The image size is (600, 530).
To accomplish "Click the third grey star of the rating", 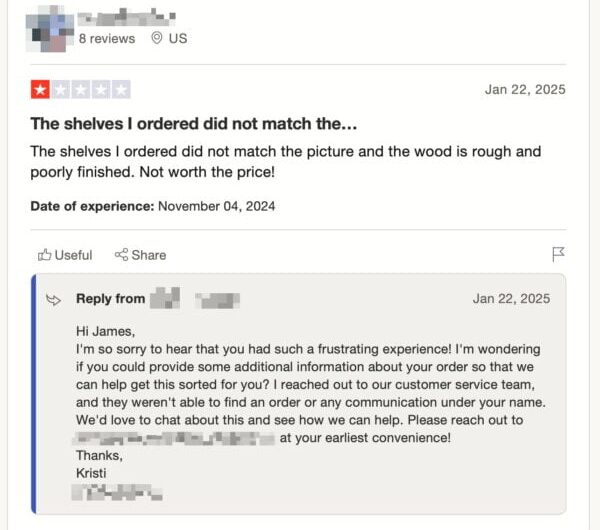I will tap(81, 90).
